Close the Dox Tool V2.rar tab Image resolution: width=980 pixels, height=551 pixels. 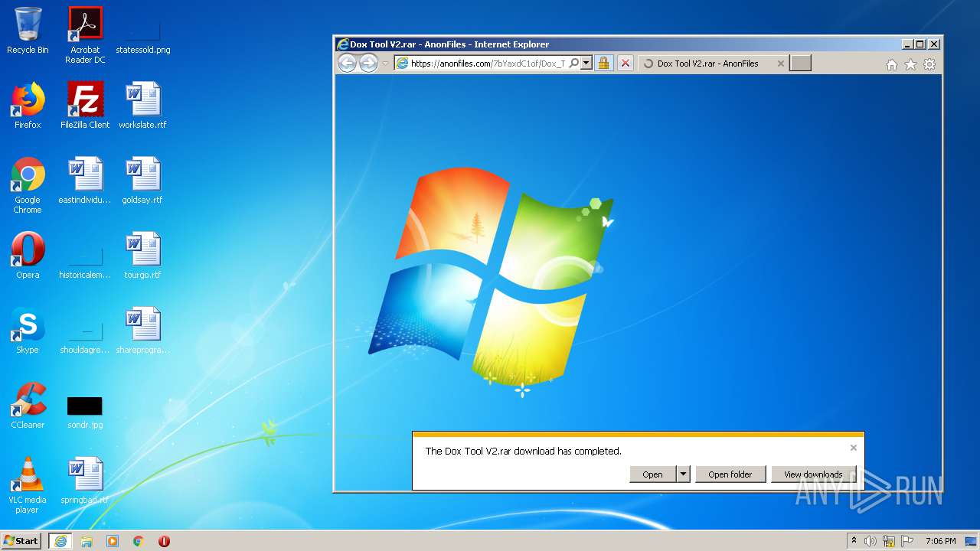(781, 64)
